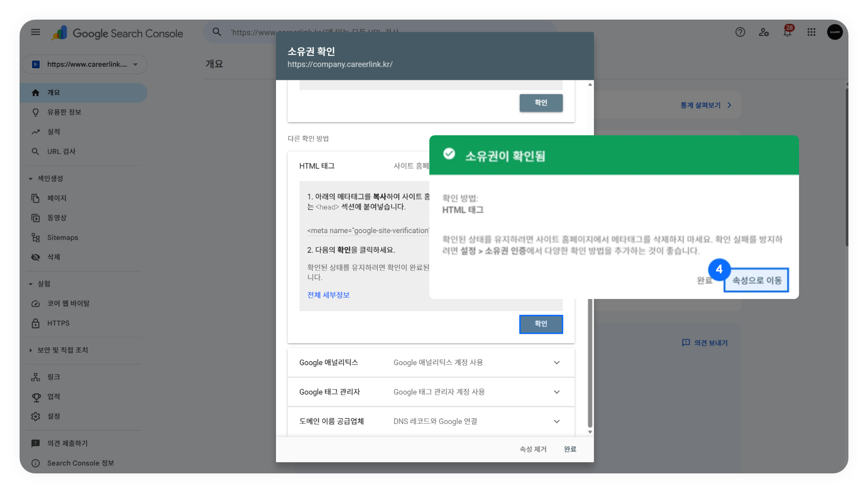Click the sitemap icon for Sitemaps

(x=35, y=237)
